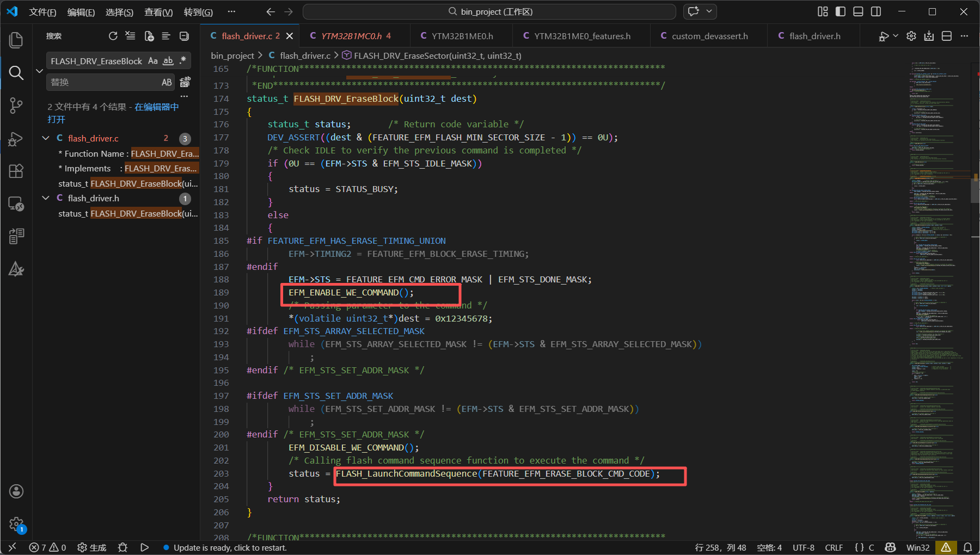
Task: Open the Extensions view
Action: tap(16, 171)
